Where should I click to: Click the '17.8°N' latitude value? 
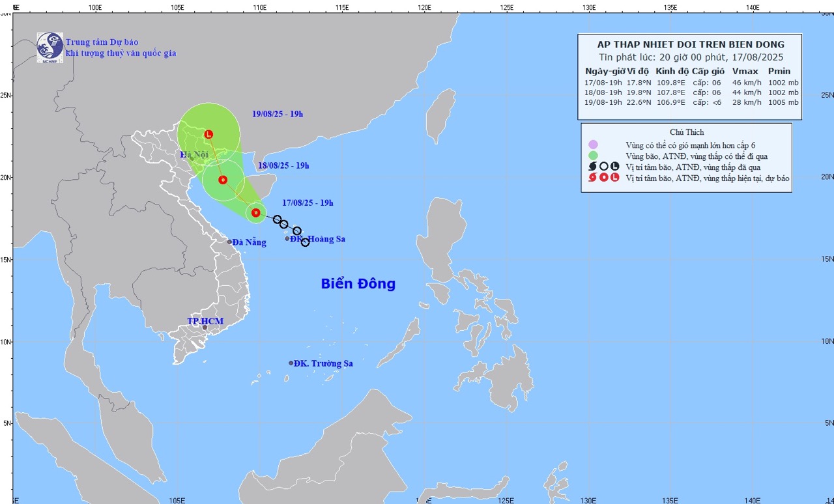click(638, 83)
